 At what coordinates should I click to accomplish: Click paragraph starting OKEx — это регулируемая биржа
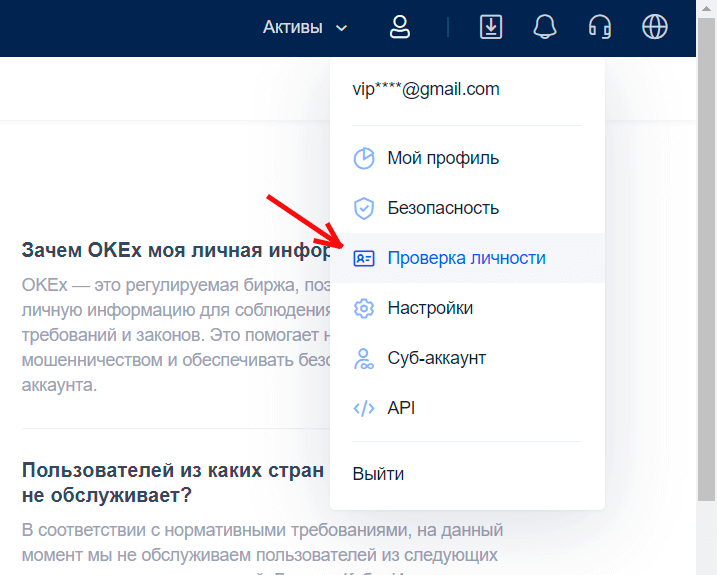176,335
